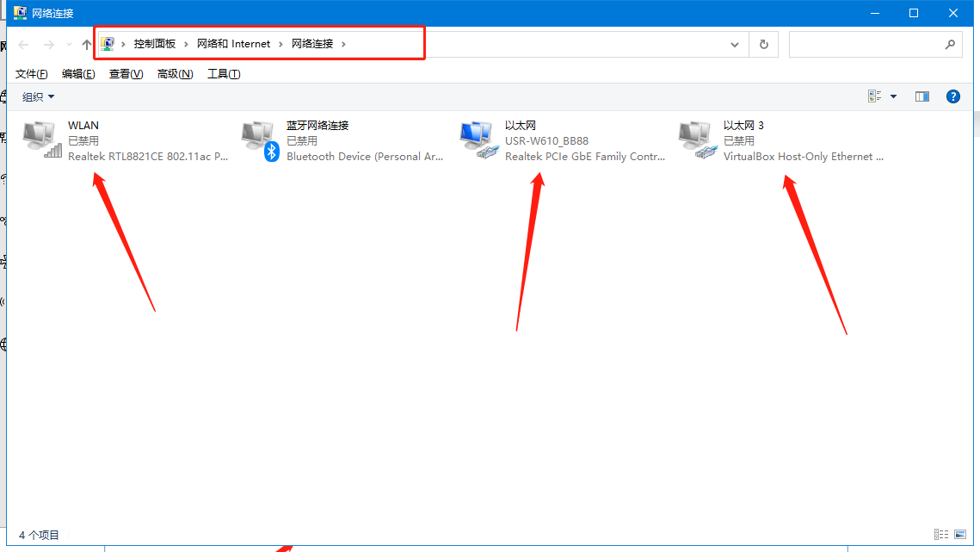Click the help question mark icon

(x=952, y=96)
